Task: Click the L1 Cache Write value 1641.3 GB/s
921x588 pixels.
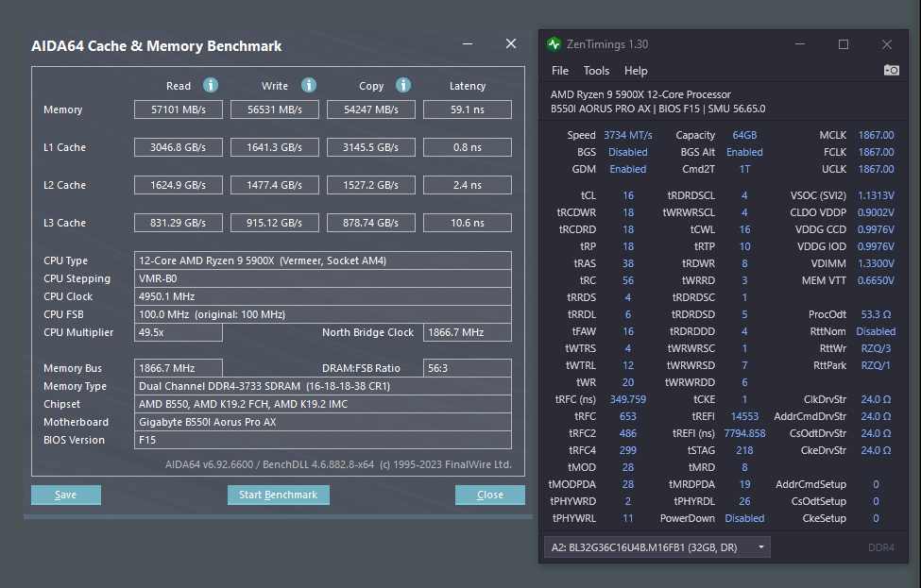Action: point(275,147)
